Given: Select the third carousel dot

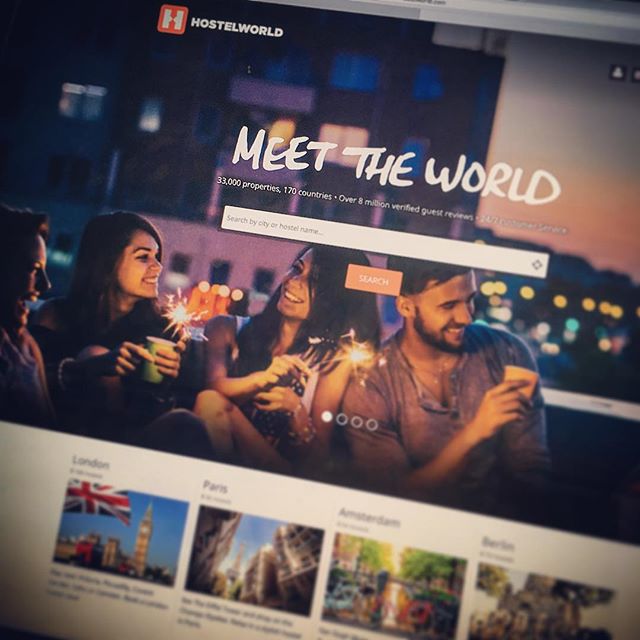Looking at the screenshot, I should (x=357, y=422).
